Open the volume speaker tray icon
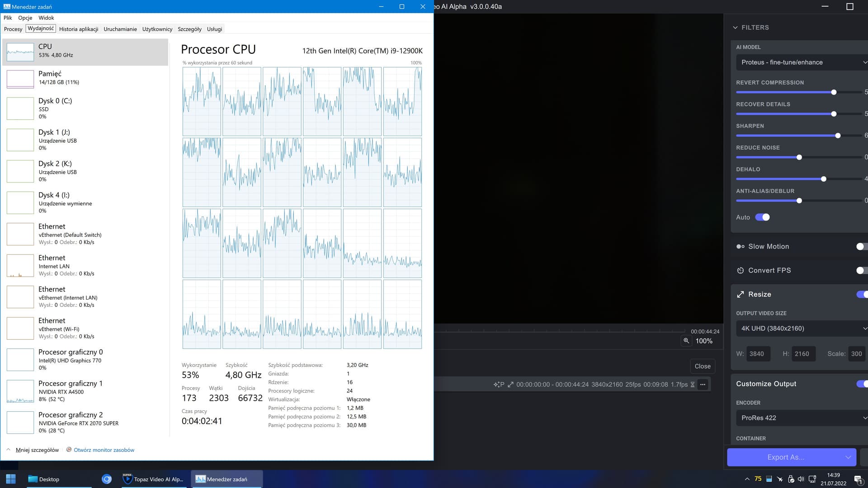Screen dimensions: 868x488 801,479
